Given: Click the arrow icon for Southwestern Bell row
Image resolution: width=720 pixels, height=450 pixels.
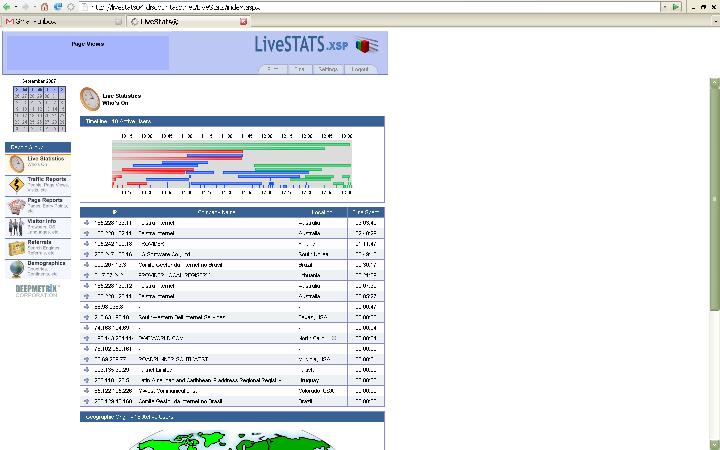Looking at the screenshot, I should (86, 317).
